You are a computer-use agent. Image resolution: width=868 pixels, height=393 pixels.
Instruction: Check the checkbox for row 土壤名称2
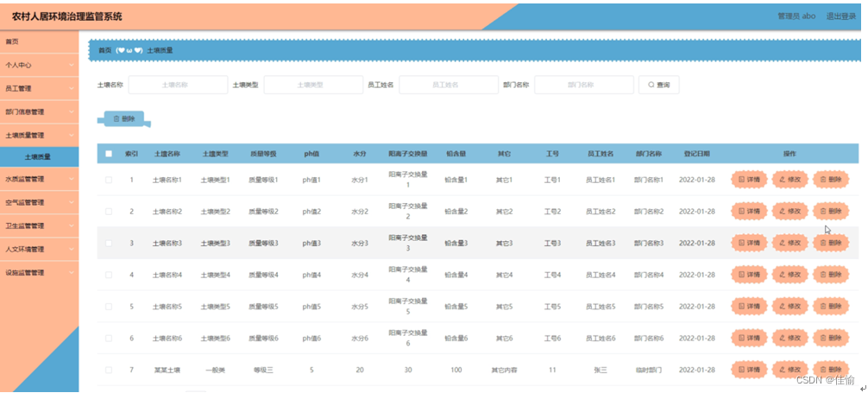pyautogui.click(x=109, y=212)
